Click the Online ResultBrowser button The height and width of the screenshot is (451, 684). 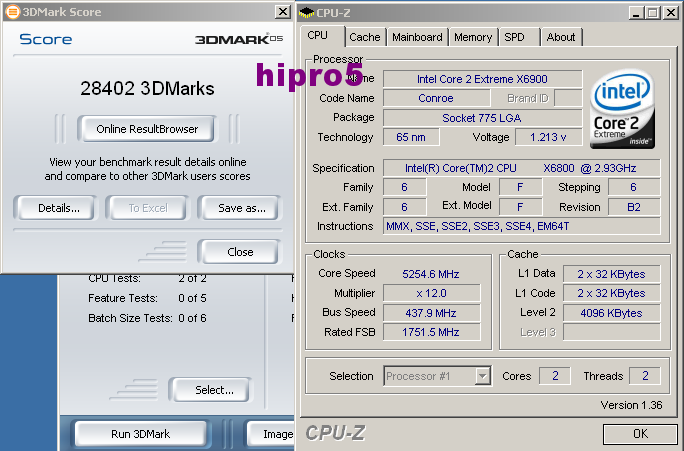(147, 129)
